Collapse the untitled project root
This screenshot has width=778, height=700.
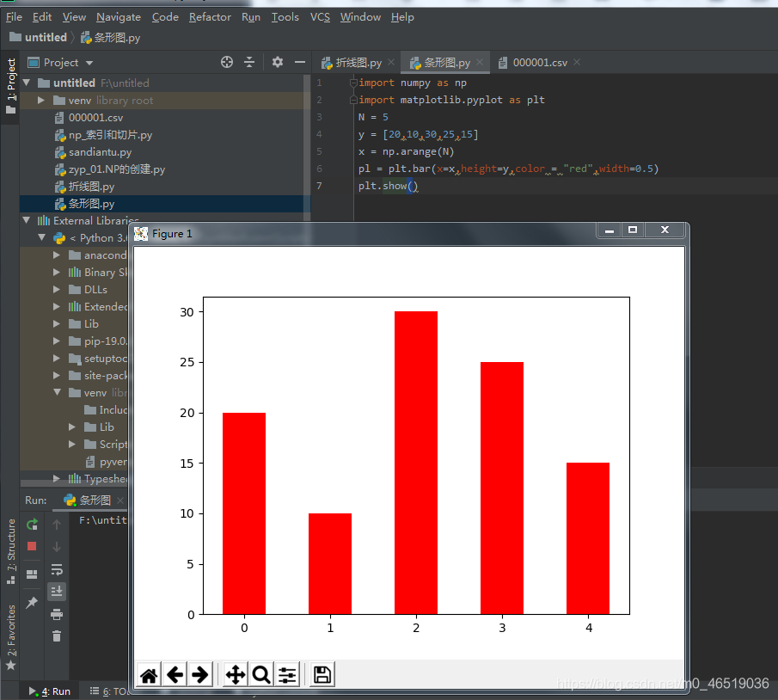click(27, 83)
